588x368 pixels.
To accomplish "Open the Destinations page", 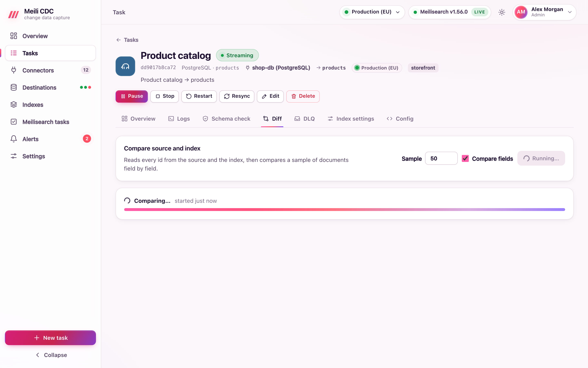I will 50,87.
